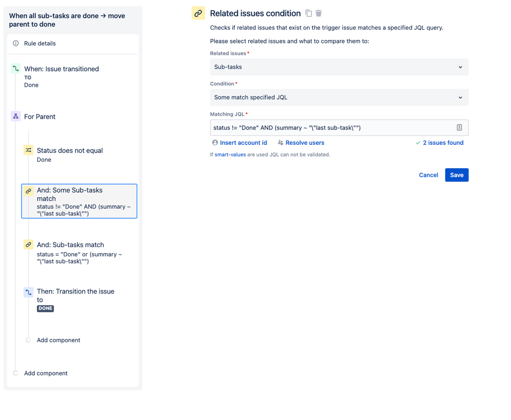
Task: Cancel editing the condition
Action: (x=429, y=174)
